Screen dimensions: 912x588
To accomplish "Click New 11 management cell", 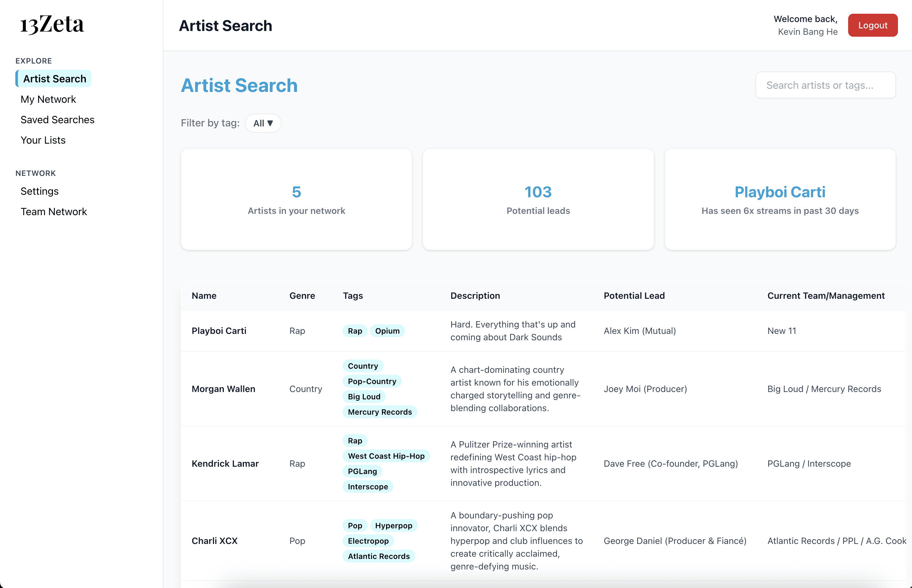I will [782, 331].
